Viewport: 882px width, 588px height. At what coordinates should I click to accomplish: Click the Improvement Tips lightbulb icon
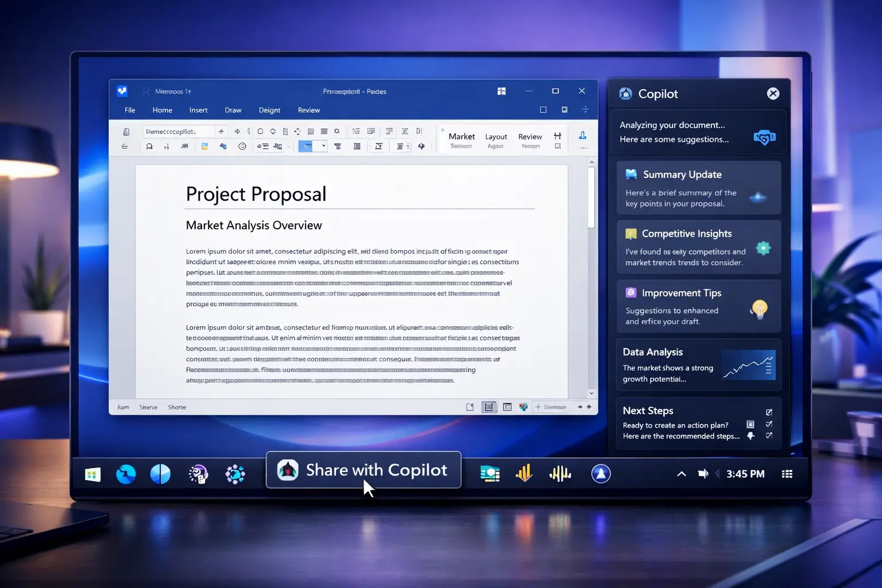coord(760,309)
